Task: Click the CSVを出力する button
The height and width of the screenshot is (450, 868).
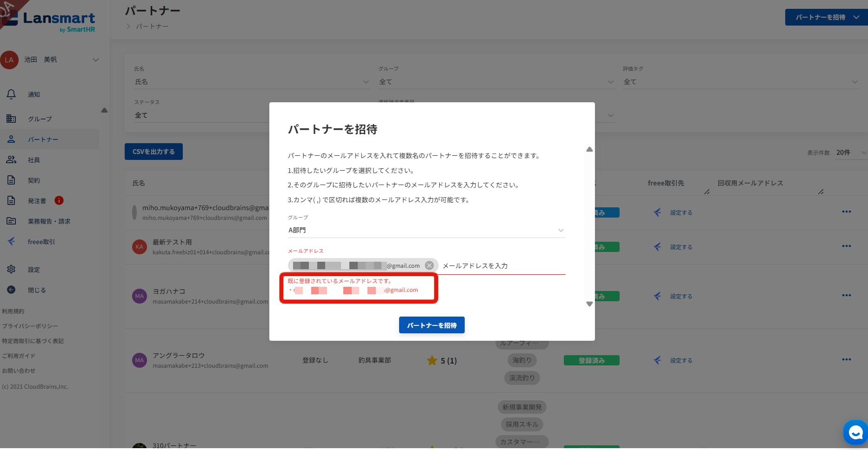Action: click(154, 152)
